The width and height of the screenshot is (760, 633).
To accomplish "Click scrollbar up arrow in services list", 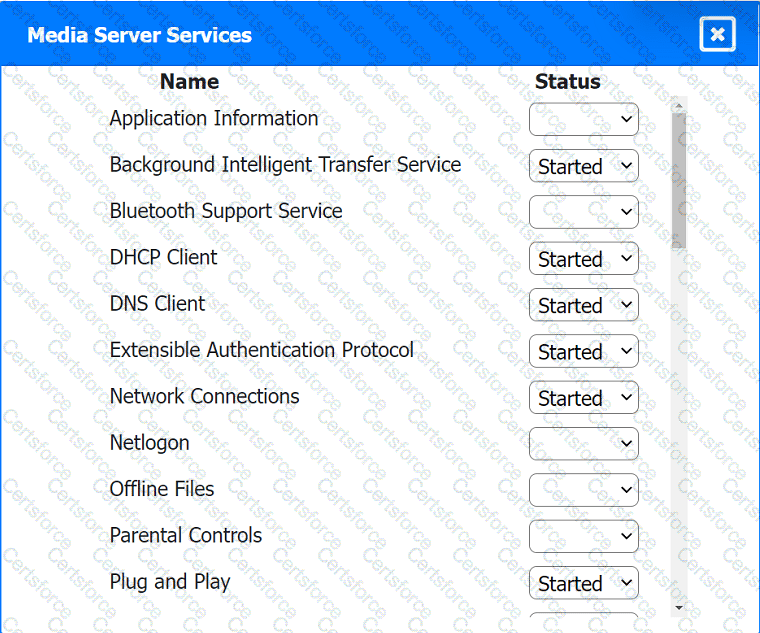I will [679, 105].
